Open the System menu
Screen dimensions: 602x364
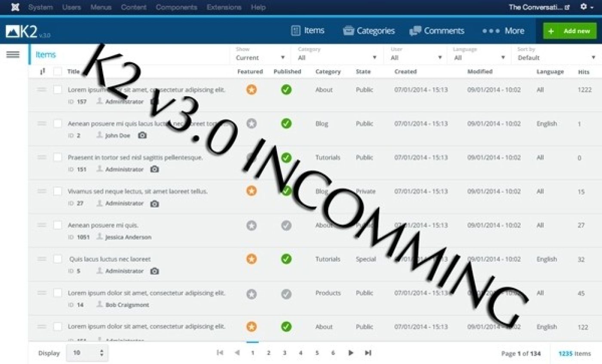40,7
